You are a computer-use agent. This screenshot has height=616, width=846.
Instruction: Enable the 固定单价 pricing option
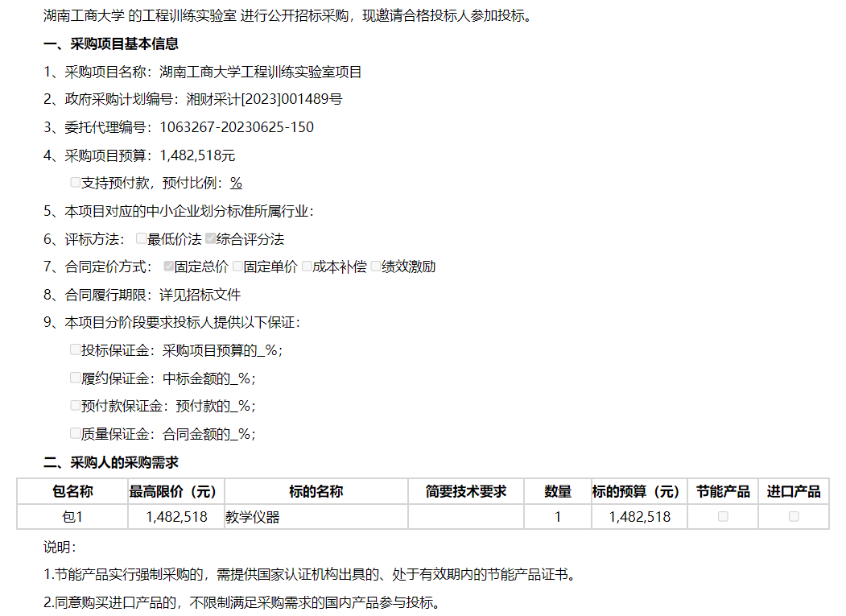coord(238,266)
